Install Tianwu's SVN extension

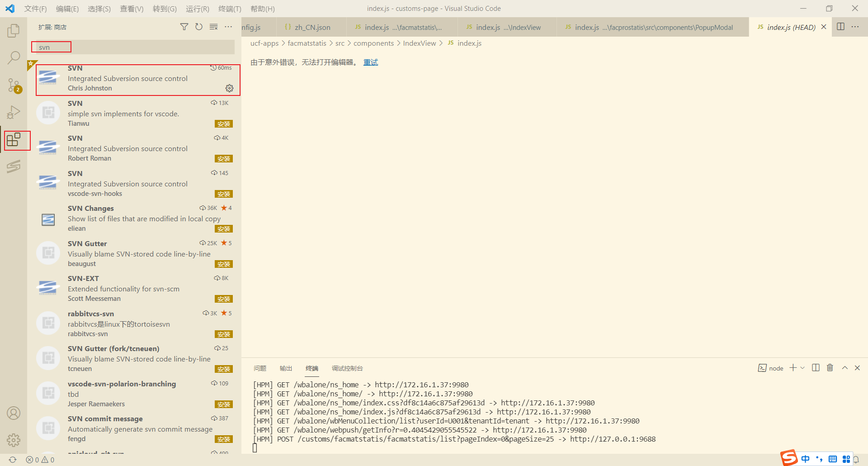pyautogui.click(x=224, y=124)
